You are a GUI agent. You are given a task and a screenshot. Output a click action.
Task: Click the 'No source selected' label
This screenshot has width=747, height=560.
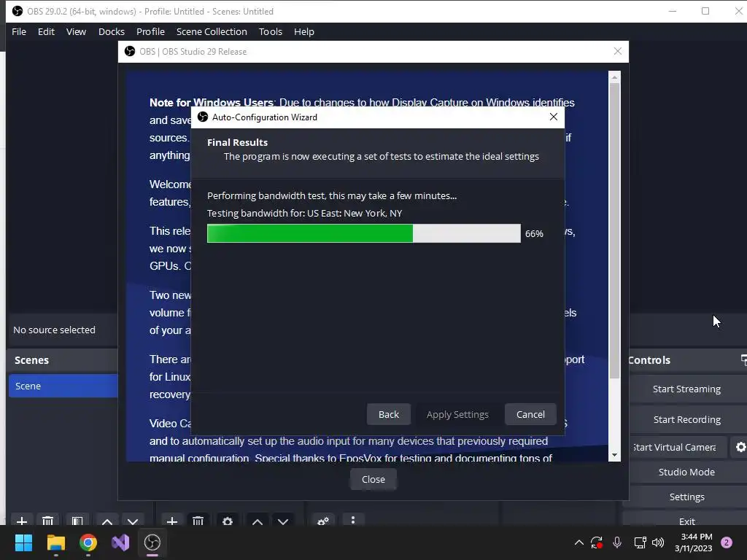coord(54,330)
